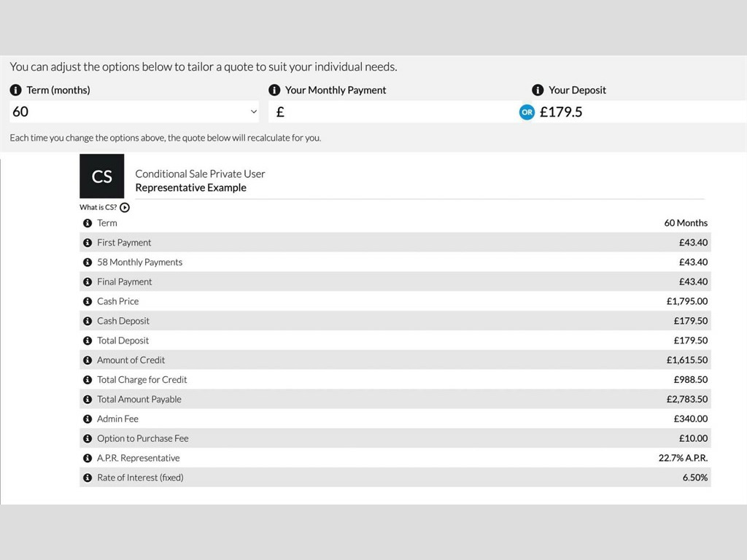Click the What is CS? link

coord(98,208)
